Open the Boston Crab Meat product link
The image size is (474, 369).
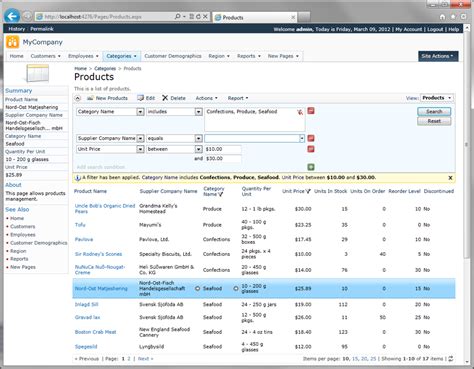click(95, 332)
